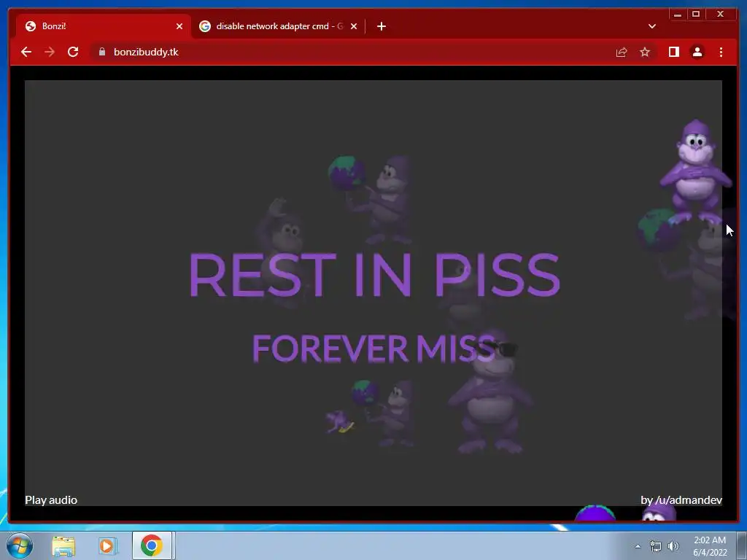
Task: Click the REST IN PISS heading
Action: (x=374, y=275)
